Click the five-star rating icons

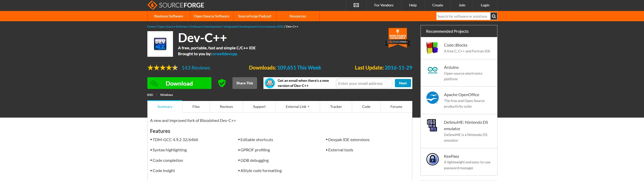pyautogui.click(x=162, y=68)
